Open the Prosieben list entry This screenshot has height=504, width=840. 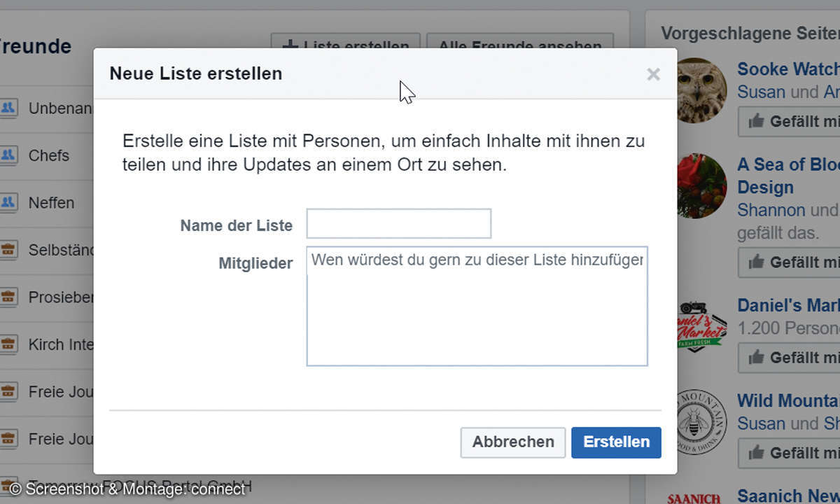(61, 297)
